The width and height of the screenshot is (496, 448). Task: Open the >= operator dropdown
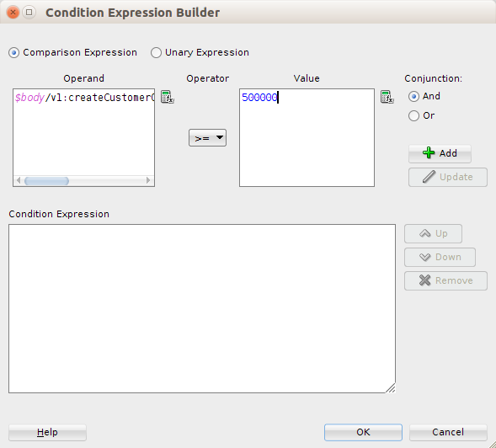pos(207,137)
